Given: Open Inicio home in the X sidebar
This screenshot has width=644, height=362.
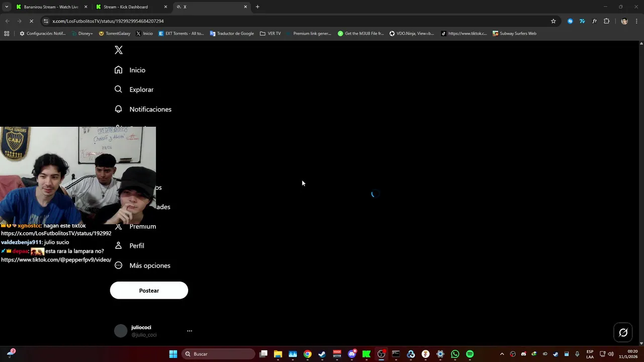Looking at the screenshot, I should tap(130, 70).
